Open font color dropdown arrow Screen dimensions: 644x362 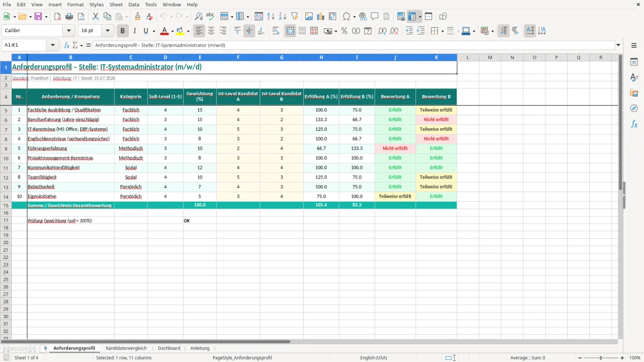click(x=172, y=31)
